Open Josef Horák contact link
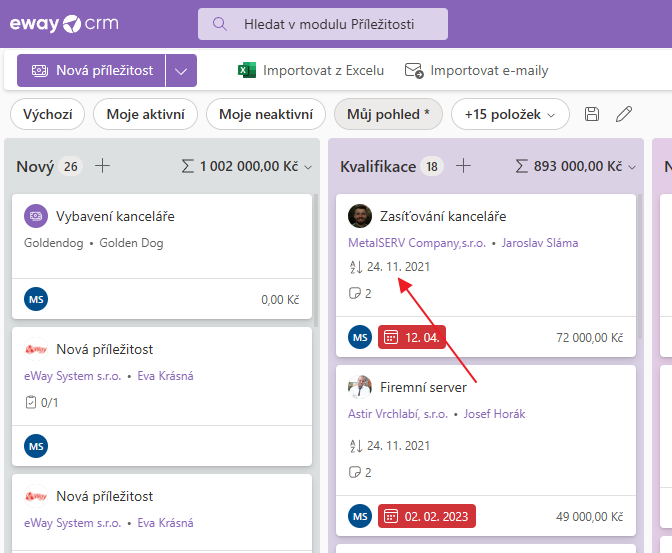Viewport: 672px width, 553px height. tap(494, 414)
